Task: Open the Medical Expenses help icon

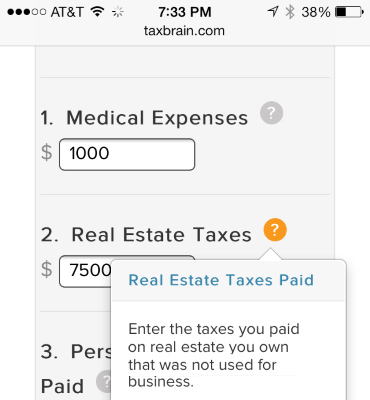Action: click(x=272, y=113)
